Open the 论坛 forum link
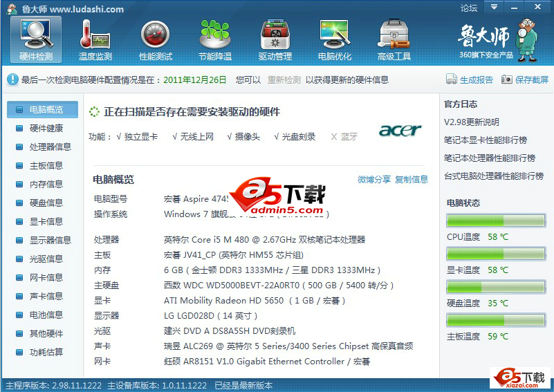 click(468, 8)
